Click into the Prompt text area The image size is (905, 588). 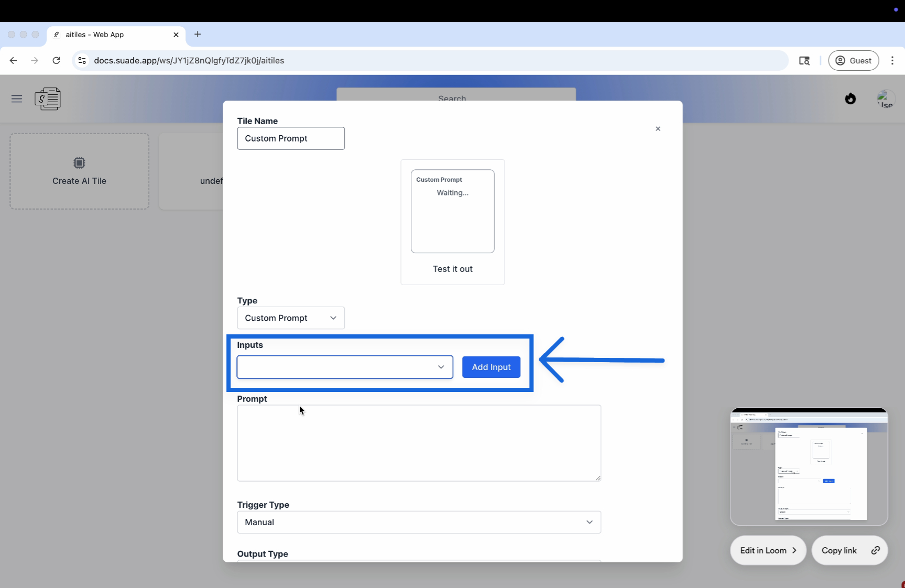[x=419, y=443]
